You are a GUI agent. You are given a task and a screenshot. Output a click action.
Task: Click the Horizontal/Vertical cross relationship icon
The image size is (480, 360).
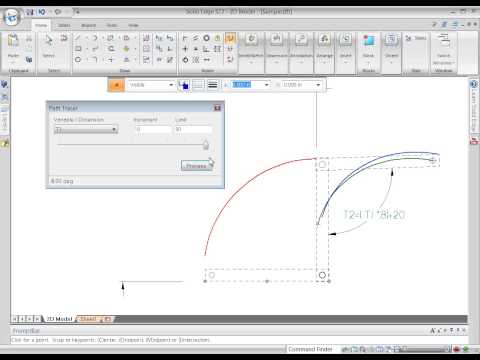[x=185, y=49]
